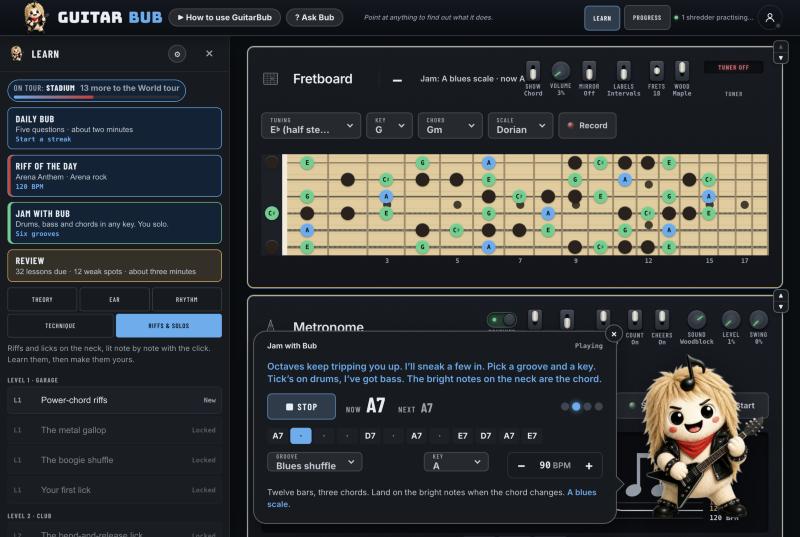Open the Scale Dorian dropdown
Image resolution: width=800 pixels, height=537 pixels.
[520, 125]
